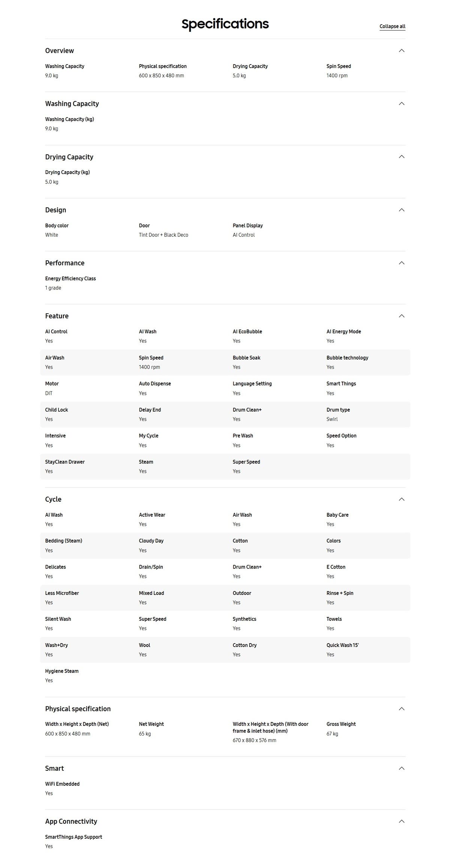Click the Physical specification chevron icon
This screenshot has width=450, height=868.
pyautogui.click(x=402, y=709)
